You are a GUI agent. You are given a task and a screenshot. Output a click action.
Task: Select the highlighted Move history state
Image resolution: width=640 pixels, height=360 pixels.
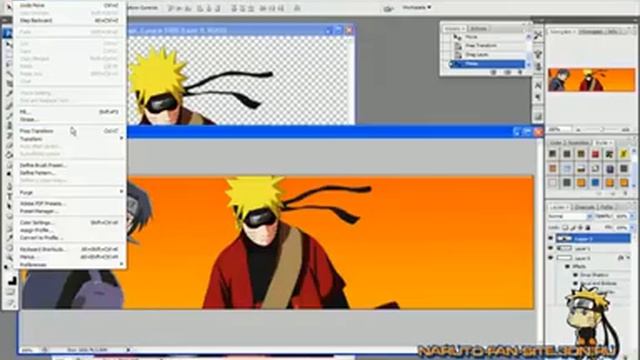[487, 64]
